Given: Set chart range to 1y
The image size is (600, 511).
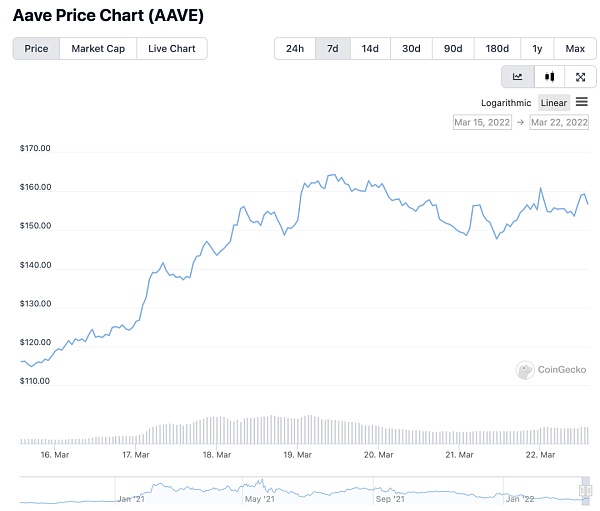Looking at the screenshot, I should (x=538, y=48).
